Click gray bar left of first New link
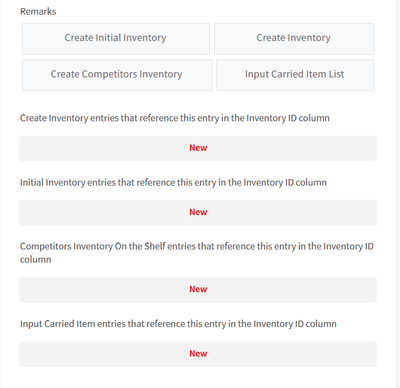The width and height of the screenshot is (400, 388). click(x=104, y=148)
